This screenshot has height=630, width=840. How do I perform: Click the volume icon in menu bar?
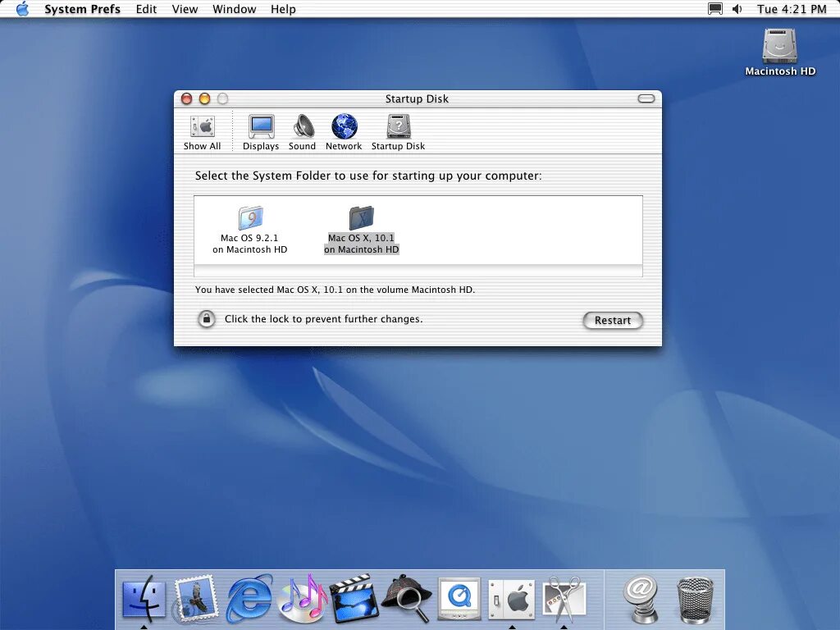tap(737, 9)
